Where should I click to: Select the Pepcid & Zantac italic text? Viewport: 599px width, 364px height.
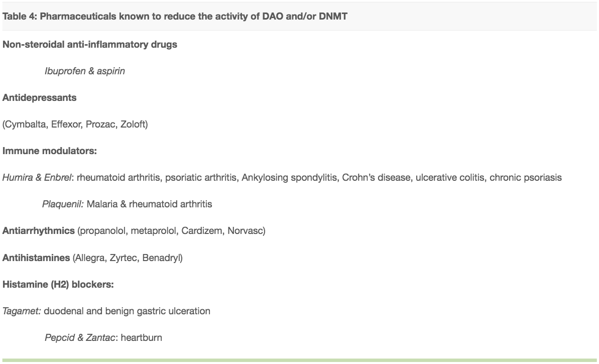(80, 338)
